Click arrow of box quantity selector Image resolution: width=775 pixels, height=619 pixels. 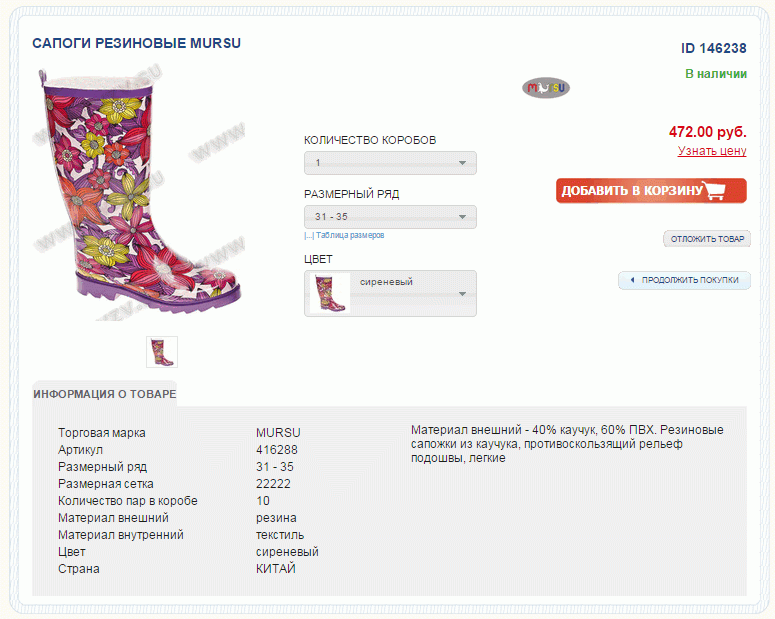(x=462, y=163)
